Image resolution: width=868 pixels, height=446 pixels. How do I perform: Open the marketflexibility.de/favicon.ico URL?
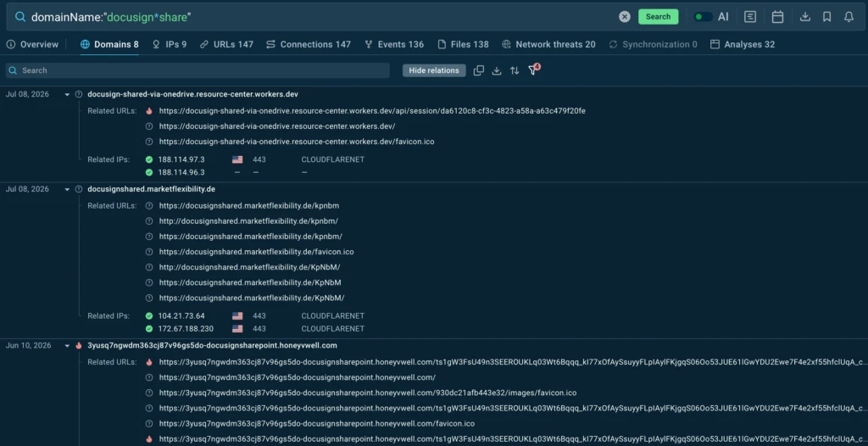click(x=256, y=252)
